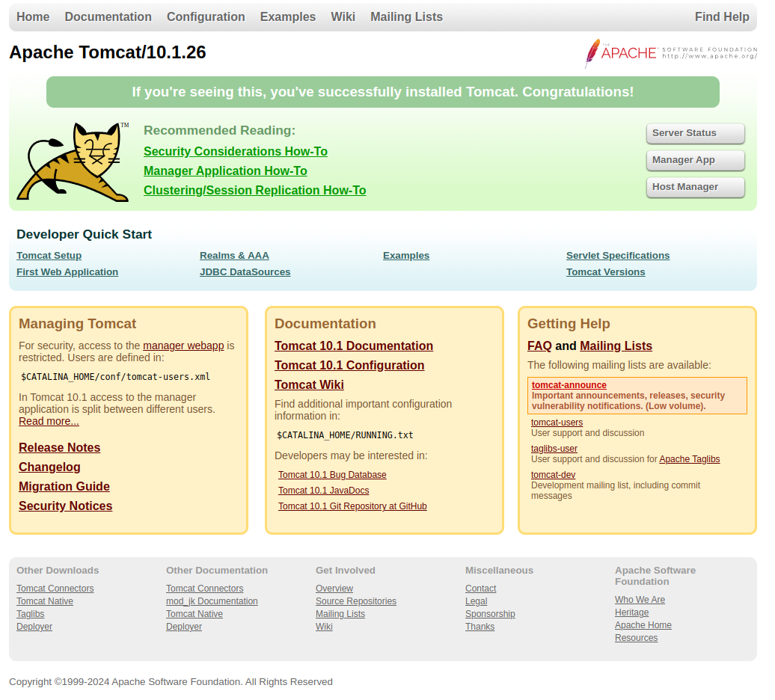Viewport: 775px width, 700px height.
Task: Open the manager webapp link
Action: 183,346
